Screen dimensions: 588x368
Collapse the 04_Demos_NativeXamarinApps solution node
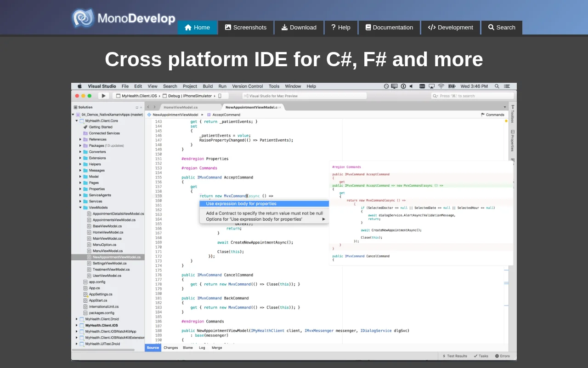click(73, 115)
